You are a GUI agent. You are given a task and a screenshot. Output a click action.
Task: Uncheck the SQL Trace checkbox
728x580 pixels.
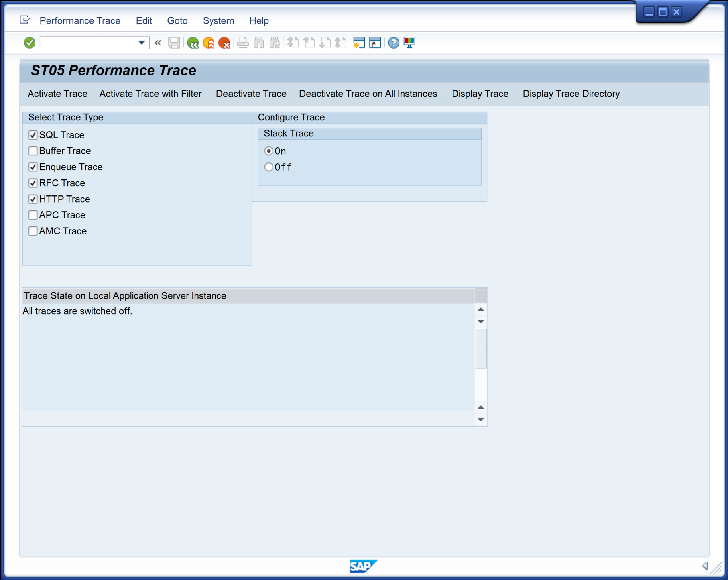[x=33, y=135]
